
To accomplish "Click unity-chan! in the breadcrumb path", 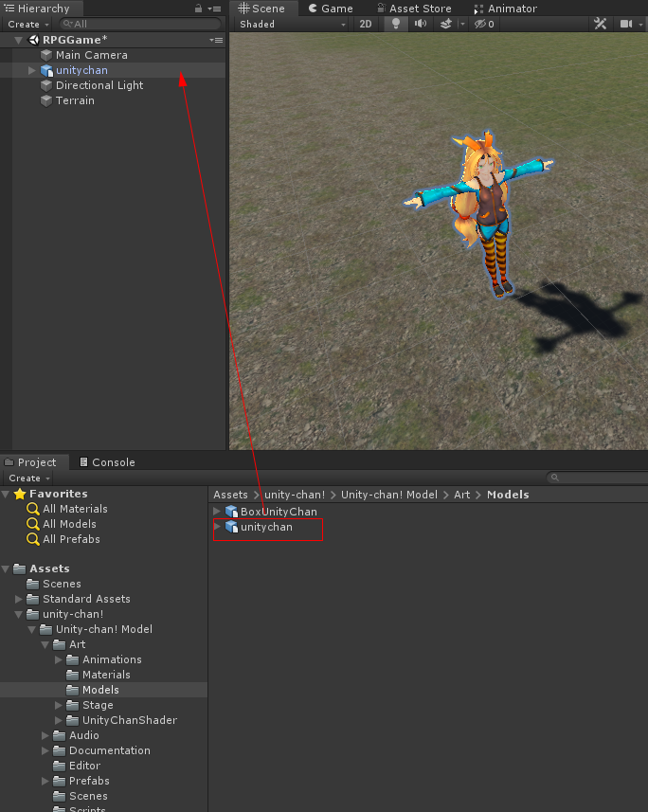I will click(x=295, y=495).
